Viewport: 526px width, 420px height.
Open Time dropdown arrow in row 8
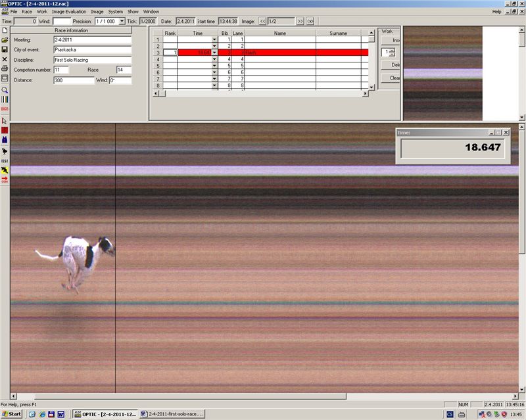point(214,85)
